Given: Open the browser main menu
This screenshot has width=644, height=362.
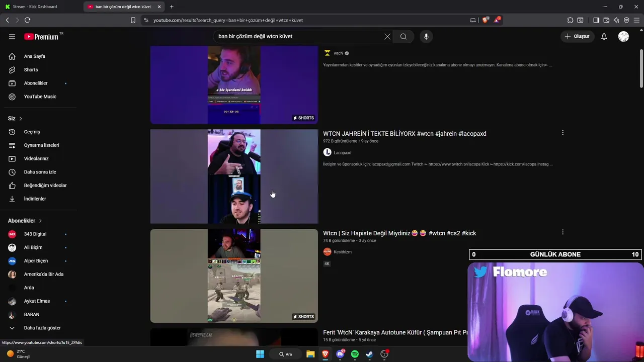Looking at the screenshot, I should click(637, 20).
